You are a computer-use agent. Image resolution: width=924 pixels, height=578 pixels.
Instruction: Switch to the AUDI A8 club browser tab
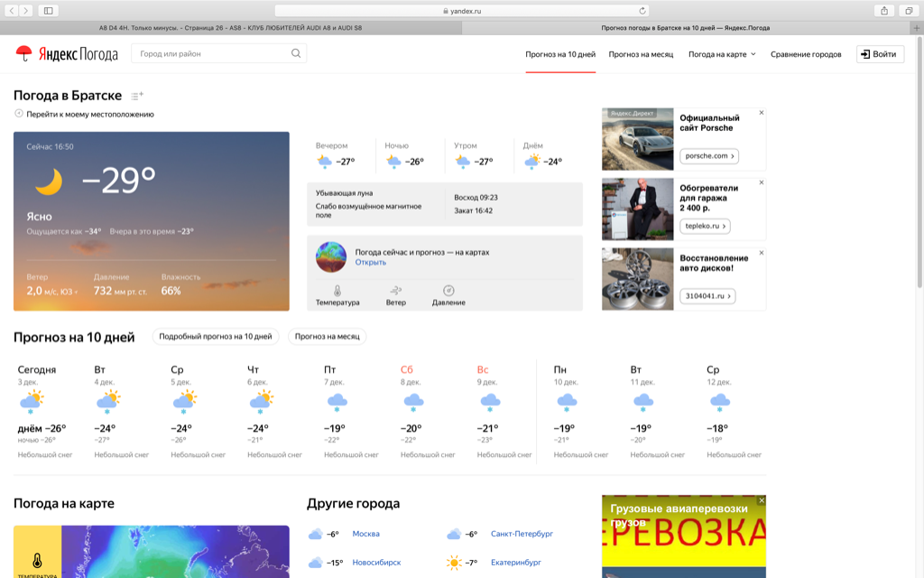tap(231, 28)
